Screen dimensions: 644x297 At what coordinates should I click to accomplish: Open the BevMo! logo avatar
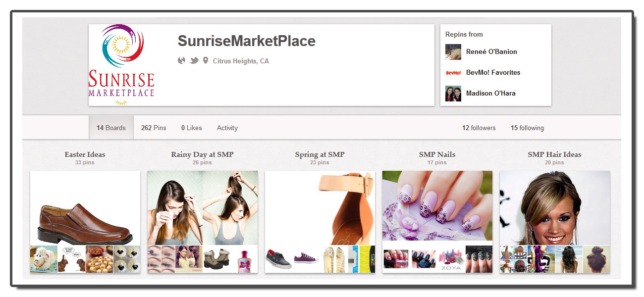pyautogui.click(x=453, y=73)
